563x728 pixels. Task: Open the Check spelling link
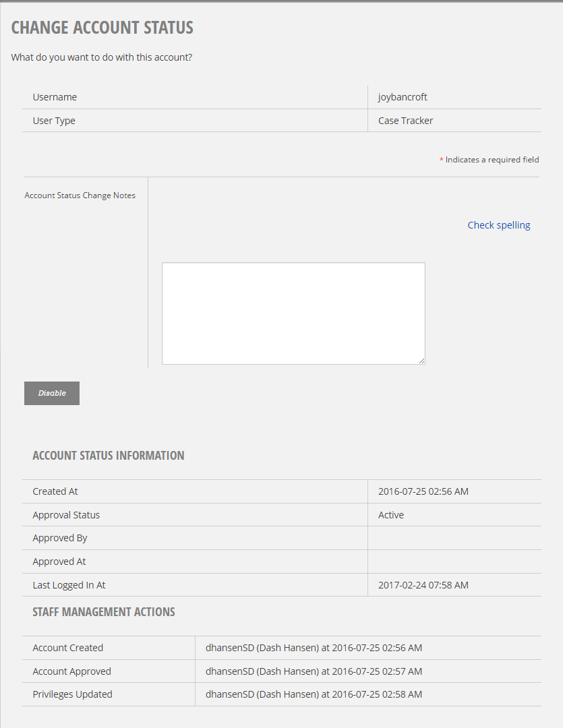pyautogui.click(x=498, y=225)
